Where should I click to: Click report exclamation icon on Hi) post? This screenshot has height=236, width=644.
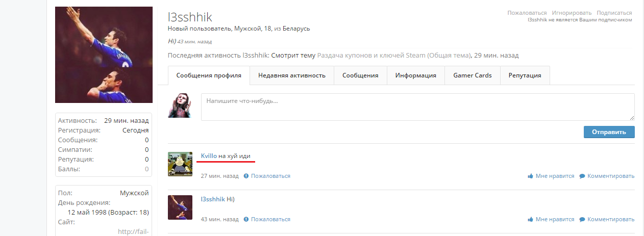click(x=246, y=219)
